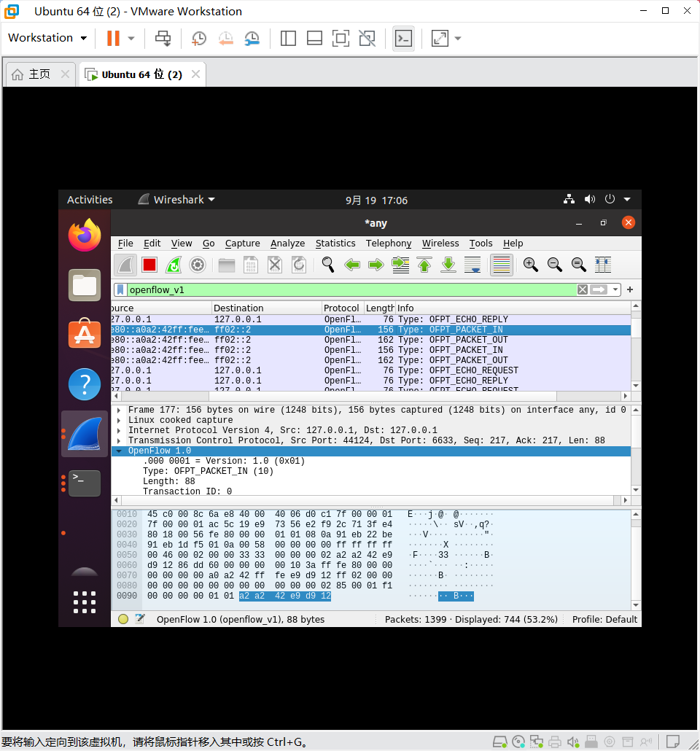Expand Transmission Control Protocol row
The width and height of the screenshot is (700, 751).
119,440
